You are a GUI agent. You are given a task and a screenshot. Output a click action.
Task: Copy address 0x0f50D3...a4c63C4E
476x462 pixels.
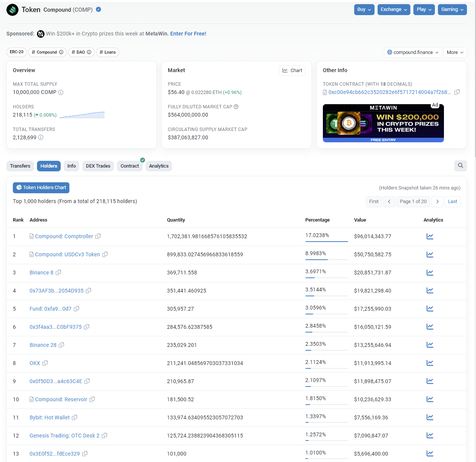(x=87, y=381)
